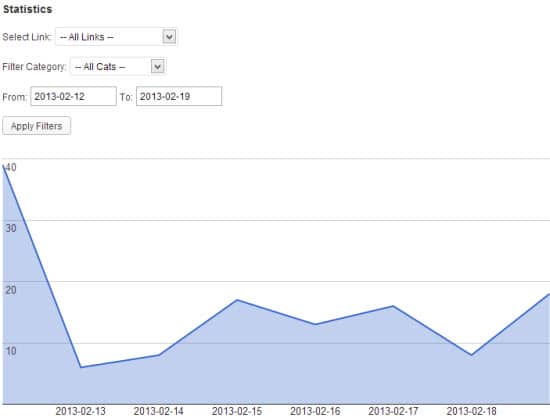This screenshot has width=550, height=420.
Task: Click the y-axis label 30
Action: (x=11, y=228)
